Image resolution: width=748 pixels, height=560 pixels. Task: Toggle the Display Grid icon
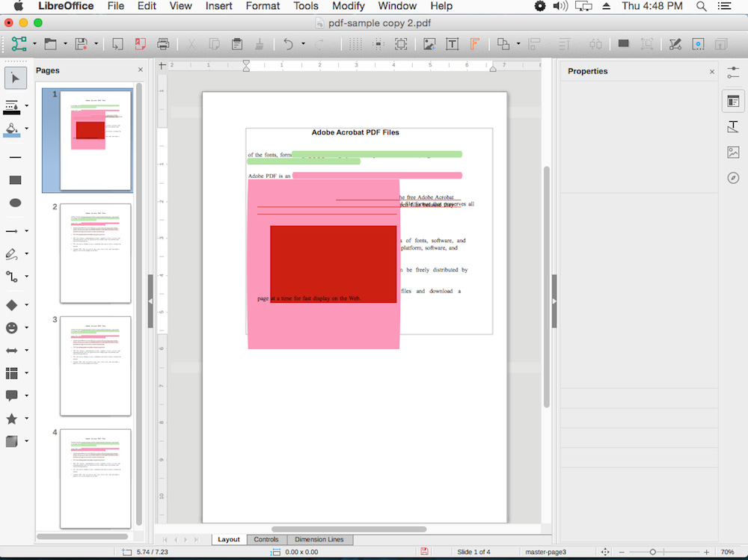(x=355, y=44)
